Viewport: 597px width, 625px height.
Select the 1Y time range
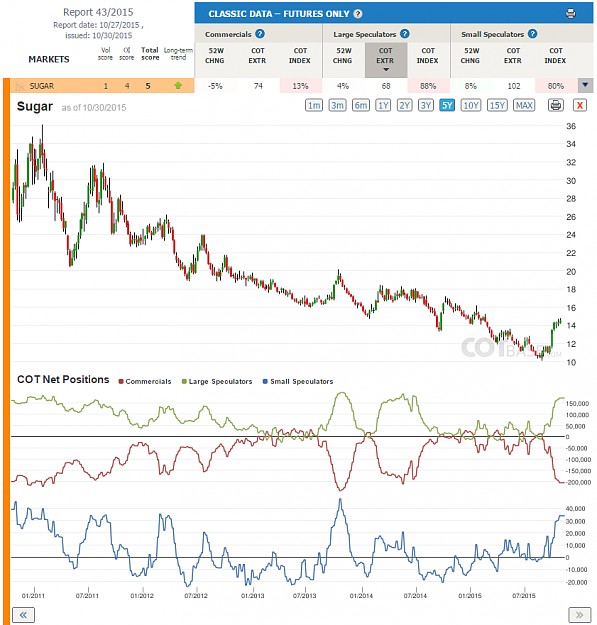383,105
